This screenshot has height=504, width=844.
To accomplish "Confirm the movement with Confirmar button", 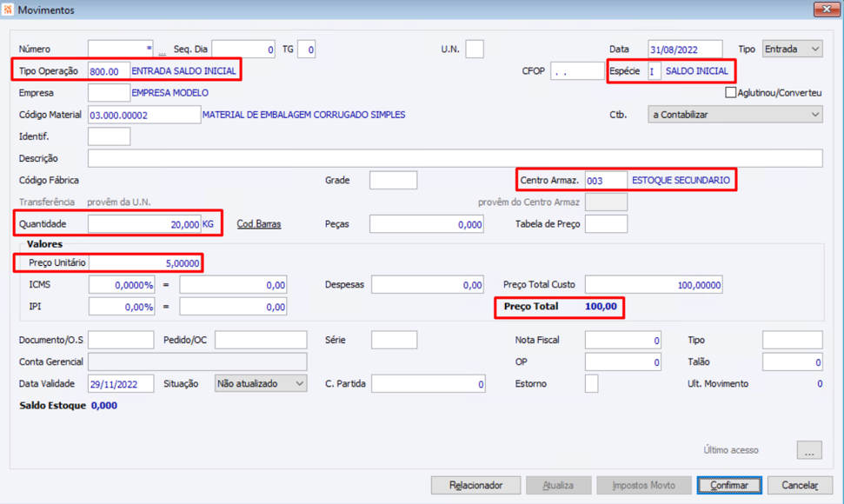I will pos(728,485).
